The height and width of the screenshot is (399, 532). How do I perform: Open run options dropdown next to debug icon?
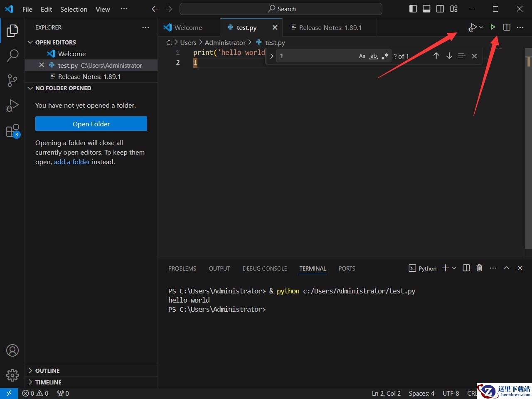tap(481, 27)
